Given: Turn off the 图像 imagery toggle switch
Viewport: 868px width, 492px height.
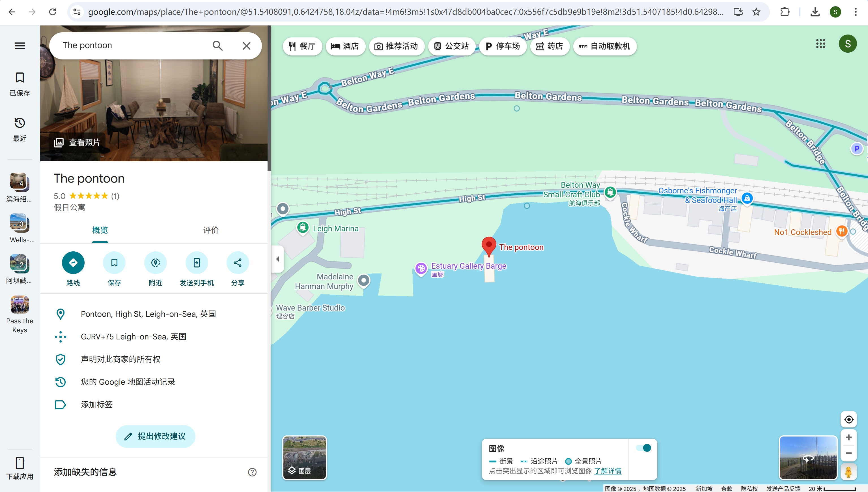Looking at the screenshot, I should (643, 448).
